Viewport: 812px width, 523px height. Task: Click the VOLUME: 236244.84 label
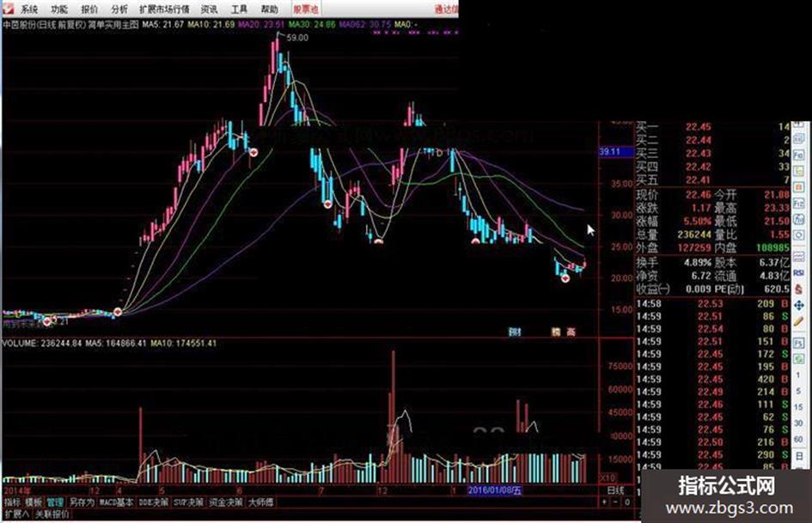click(42, 344)
